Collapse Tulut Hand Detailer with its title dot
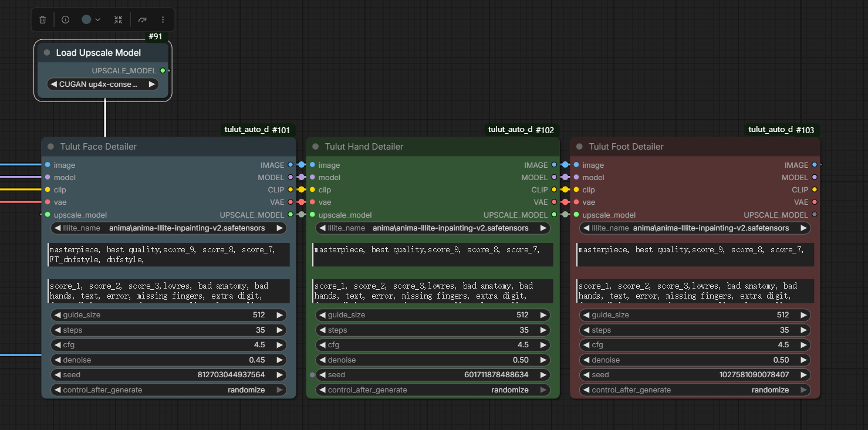The height and width of the screenshot is (430, 868). (x=315, y=147)
